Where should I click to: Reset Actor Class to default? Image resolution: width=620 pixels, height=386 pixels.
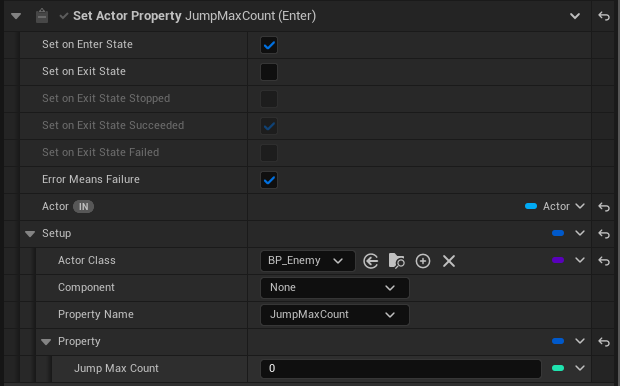604,261
